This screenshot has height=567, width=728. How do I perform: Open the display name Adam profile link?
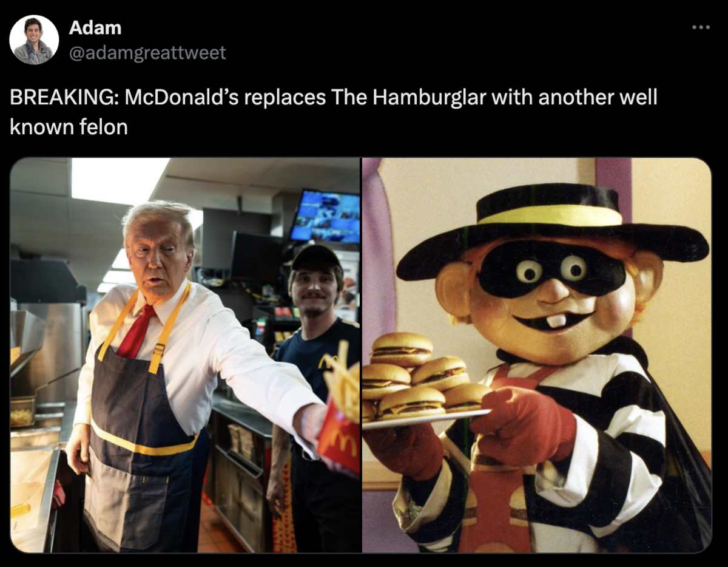tap(95, 27)
